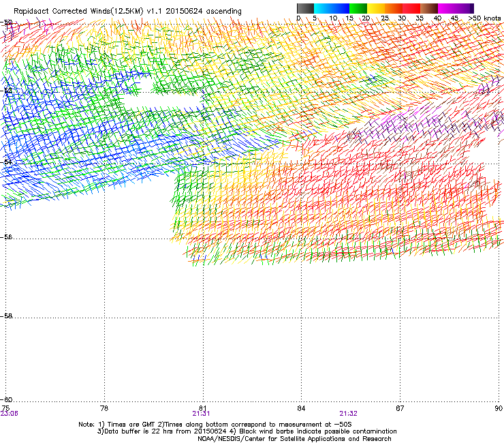The width and height of the screenshot is (504, 443).
Task: Click the purple time stamp '23:06'
Action: click(10, 414)
